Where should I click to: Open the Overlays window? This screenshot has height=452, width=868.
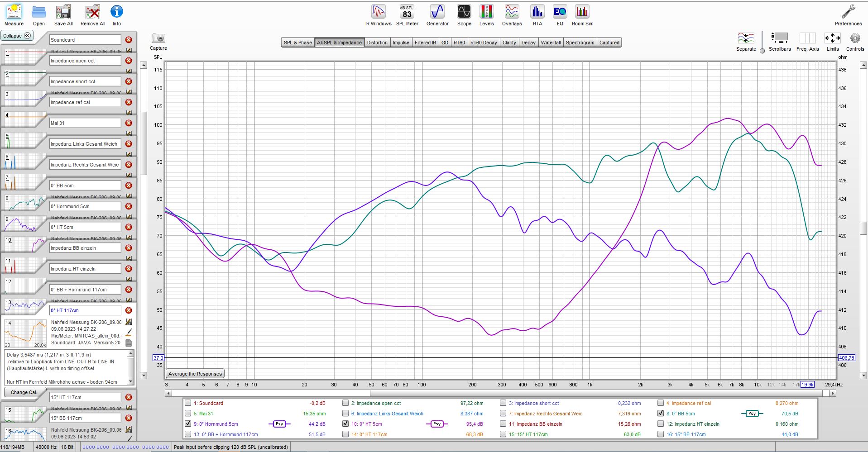[x=512, y=15]
